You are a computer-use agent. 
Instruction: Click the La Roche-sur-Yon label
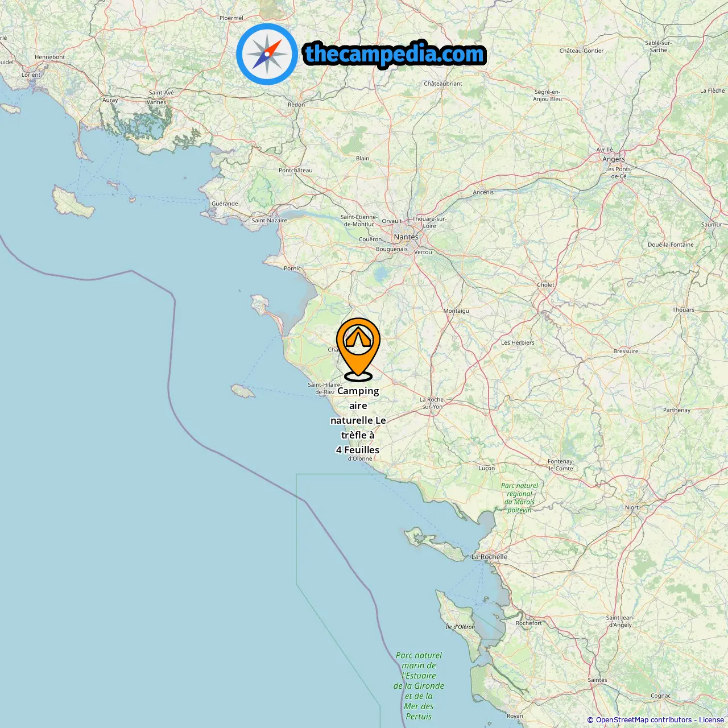(x=432, y=403)
